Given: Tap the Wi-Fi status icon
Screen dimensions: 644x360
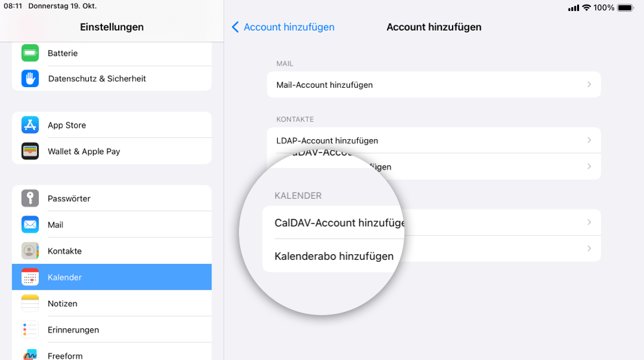Looking at the screenshot, I should click(586, 7).
